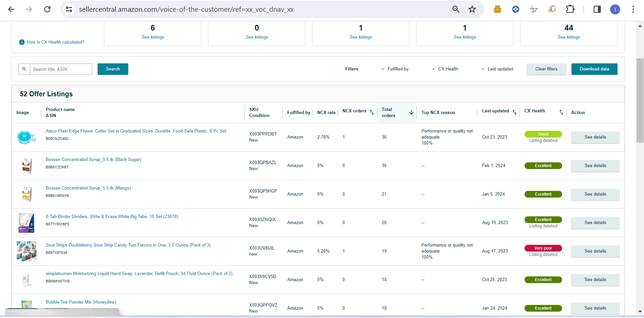Open 8-Tab Binder Dividers product link
644x318 pixels.
coord(112,217)
